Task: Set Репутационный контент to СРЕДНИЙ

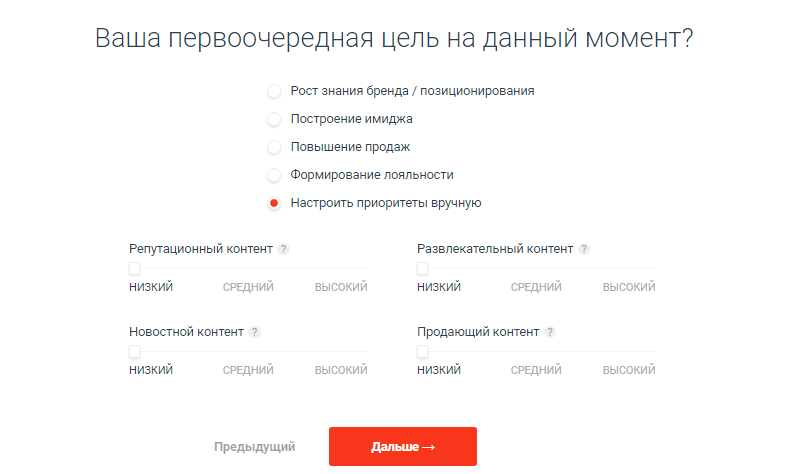Action: [248, 287]
